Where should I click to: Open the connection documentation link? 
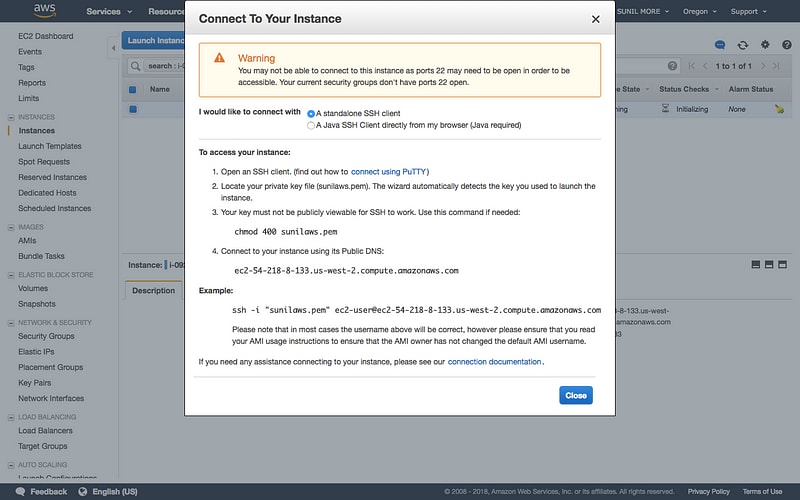coord(494,362)
